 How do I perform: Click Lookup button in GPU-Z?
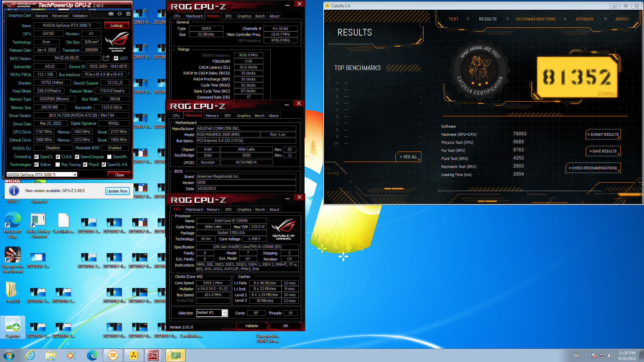[116, 25]
